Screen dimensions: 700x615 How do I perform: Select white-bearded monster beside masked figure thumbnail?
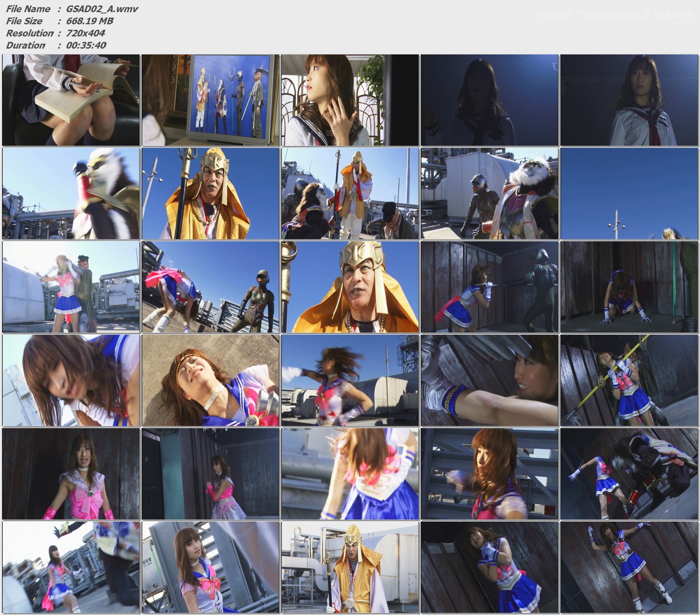tap(490, 194)
